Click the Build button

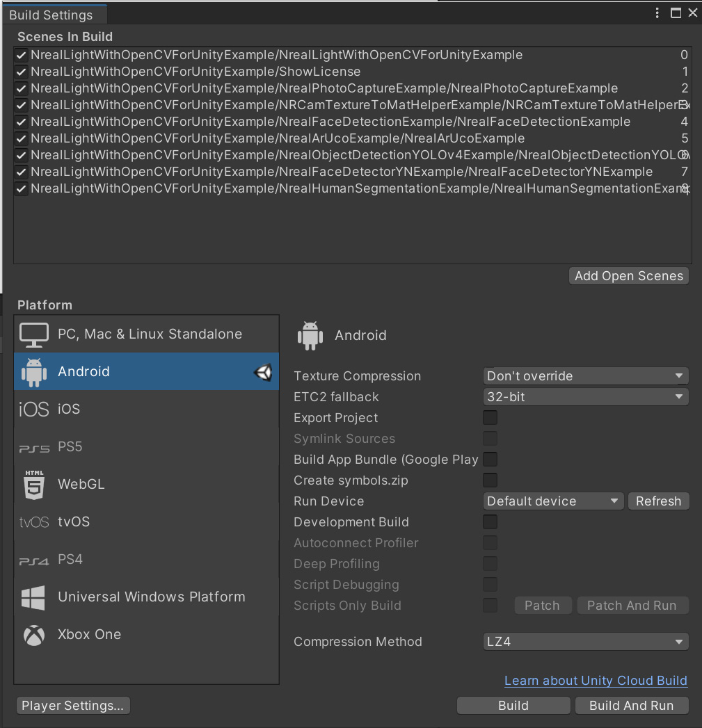513,705
